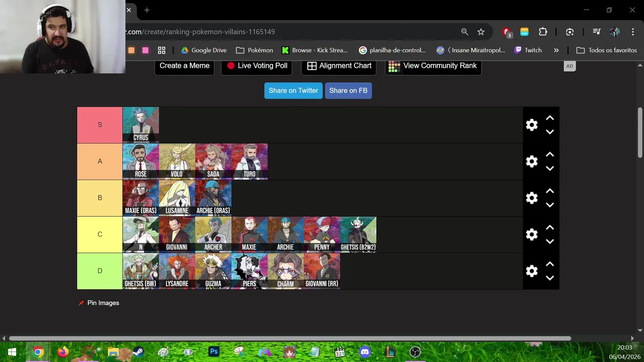Move C tier row down with arrow
Screen dimensions: 644x362
(550, 241)
